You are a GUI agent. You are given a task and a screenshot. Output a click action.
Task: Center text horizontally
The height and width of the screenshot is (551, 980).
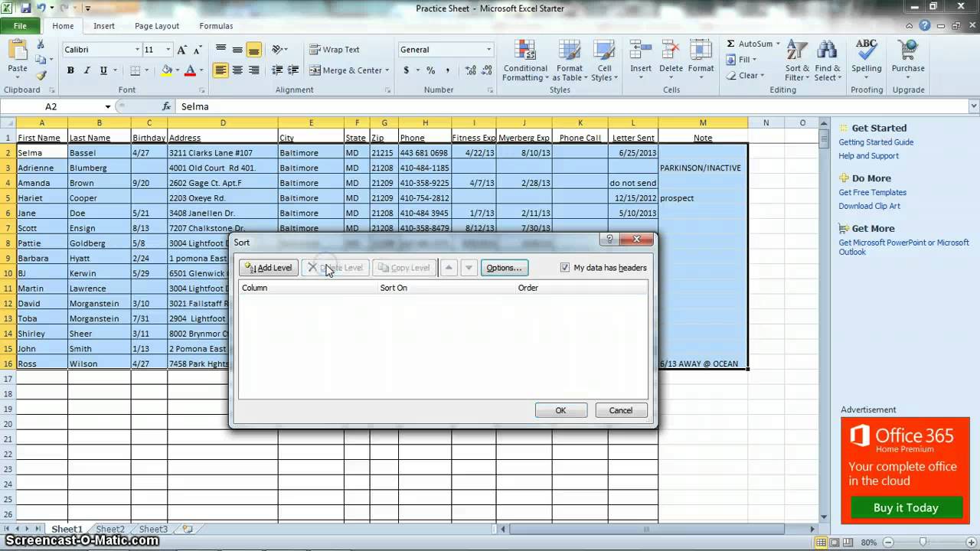pyautogui.click(x=237, y=70)
